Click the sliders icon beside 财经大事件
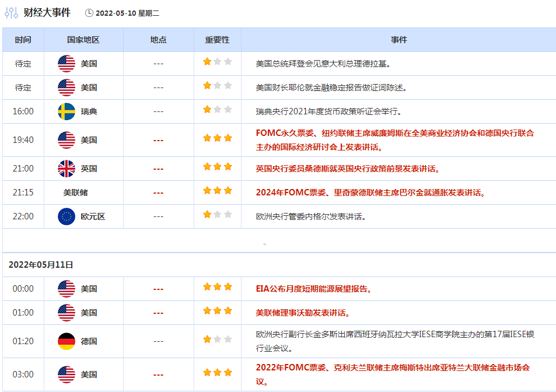 12,13
